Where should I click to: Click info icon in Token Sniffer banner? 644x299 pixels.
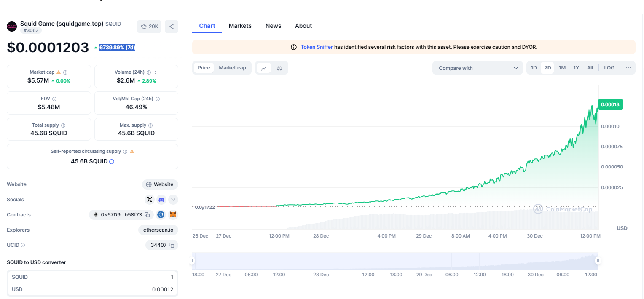click(294, 47)
